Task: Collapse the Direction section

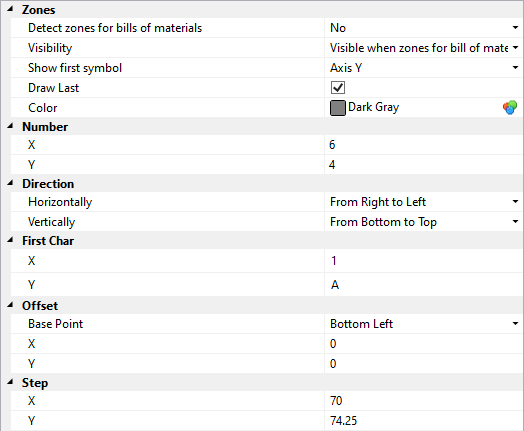Action: point(10,183)
